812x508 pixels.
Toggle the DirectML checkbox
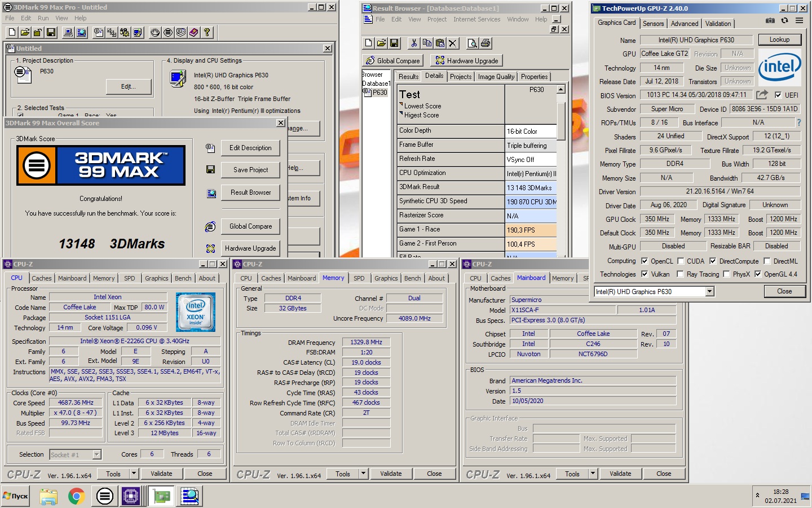click(767, 261)
